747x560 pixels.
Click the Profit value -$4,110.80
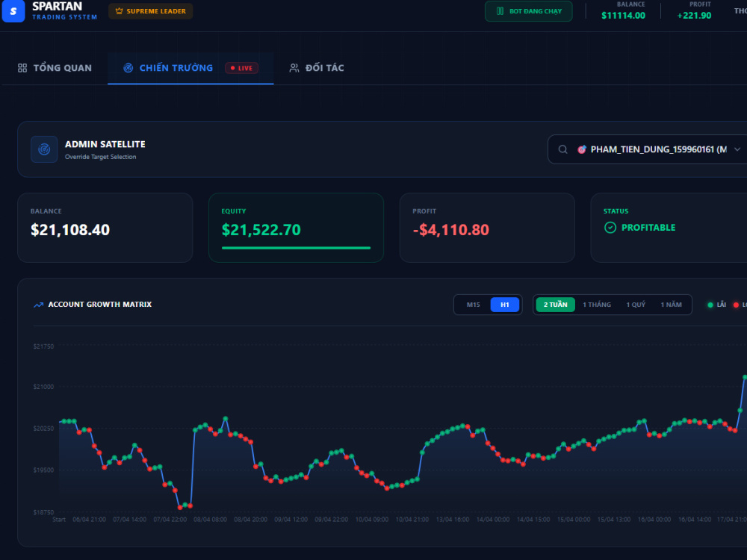pyautogui.click(x=450, y=230)
